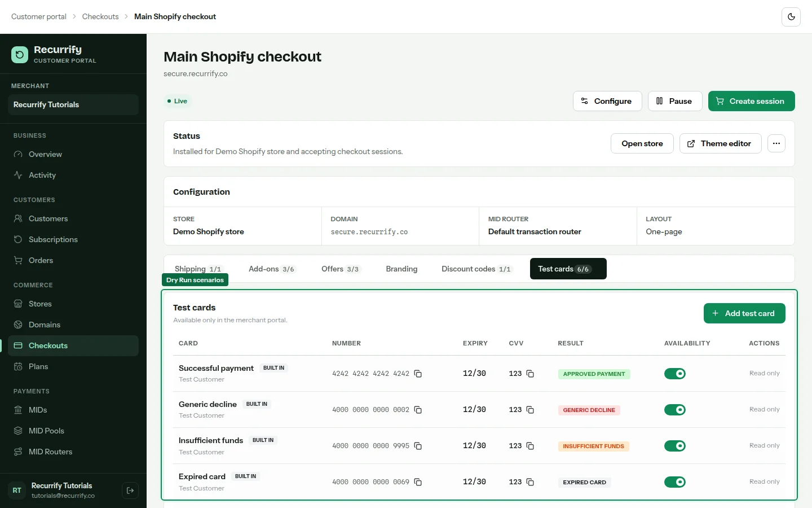The image size is (812, 508).
Task: Click the APPROVED PAYMENT result badge
Action: tap(594, 374)
